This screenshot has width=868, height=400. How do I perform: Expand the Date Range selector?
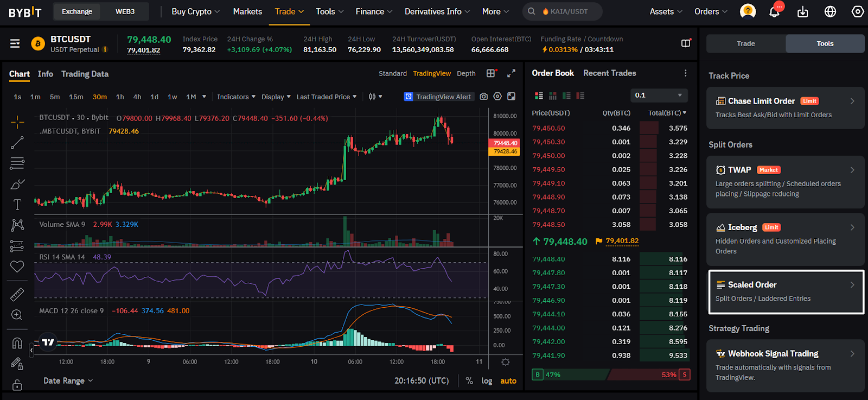pos(68,380)
